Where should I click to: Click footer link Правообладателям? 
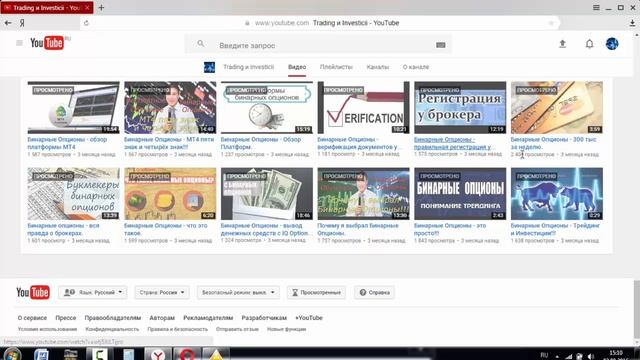113,318
